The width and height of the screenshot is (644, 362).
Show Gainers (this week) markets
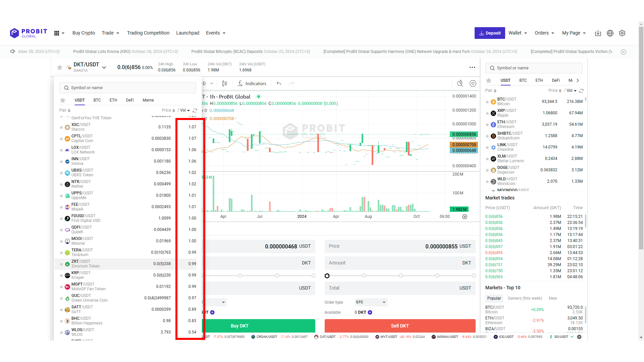(525, 298)
